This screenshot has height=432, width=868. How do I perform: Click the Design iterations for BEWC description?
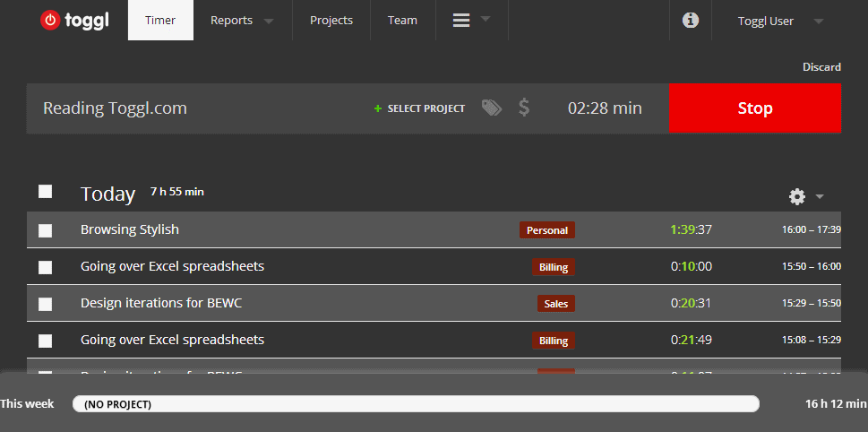161,303
